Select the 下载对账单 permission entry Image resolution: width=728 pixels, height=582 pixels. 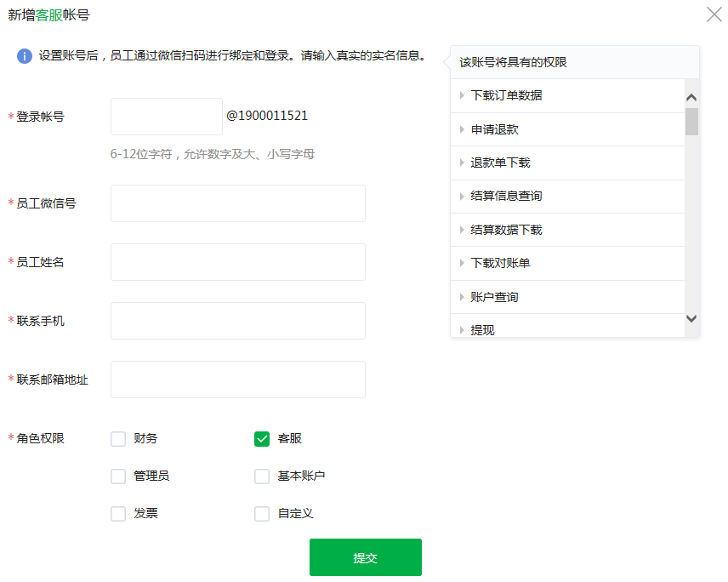pyautogui.click(x=500, y=264)
